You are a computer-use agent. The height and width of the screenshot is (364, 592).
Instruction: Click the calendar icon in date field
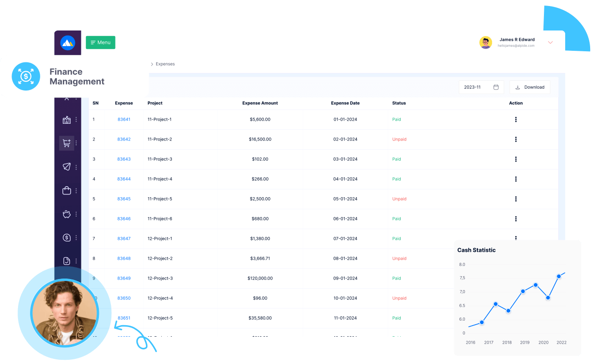[x=496, y=87]
